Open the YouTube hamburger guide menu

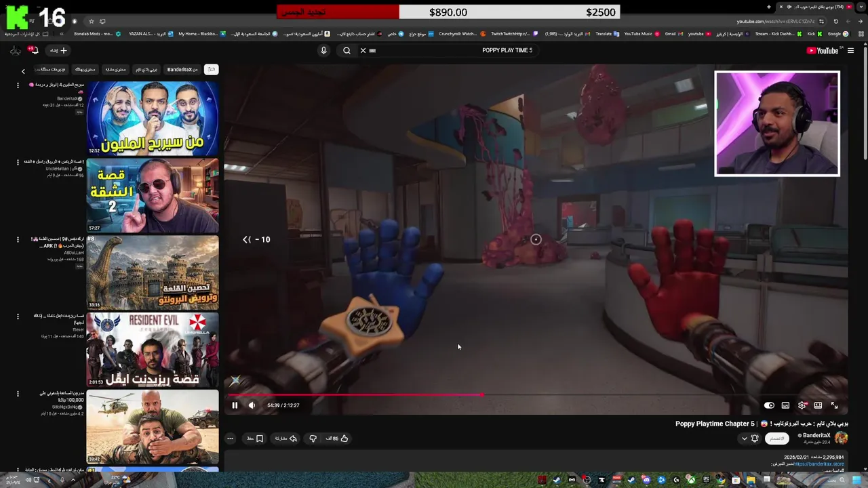[850, 50]
